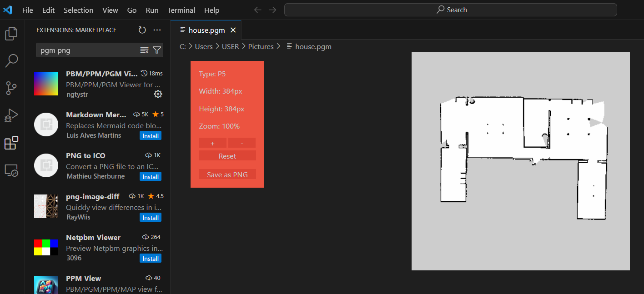Open the View menu
This screenshot has height=294, width=644.
pyautogui.click(x=111, y=10)
